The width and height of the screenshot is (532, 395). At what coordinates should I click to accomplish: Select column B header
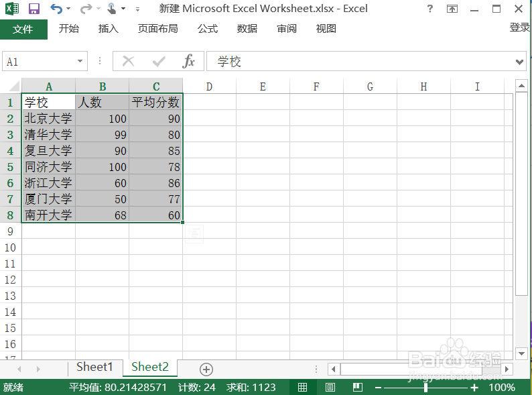102,87
